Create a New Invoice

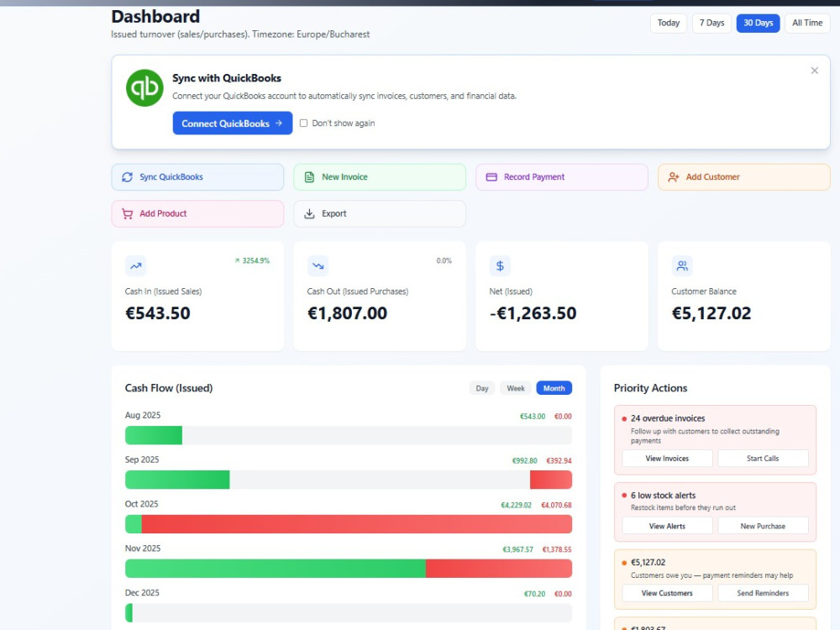(x=380, y=177)
